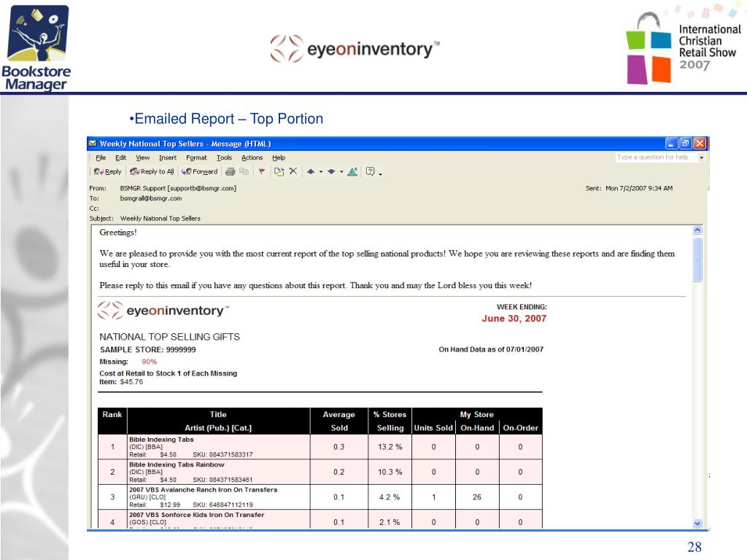Click SAMPLE STORE: 9999999 text
747x560 pixels.
pos(147,349)
